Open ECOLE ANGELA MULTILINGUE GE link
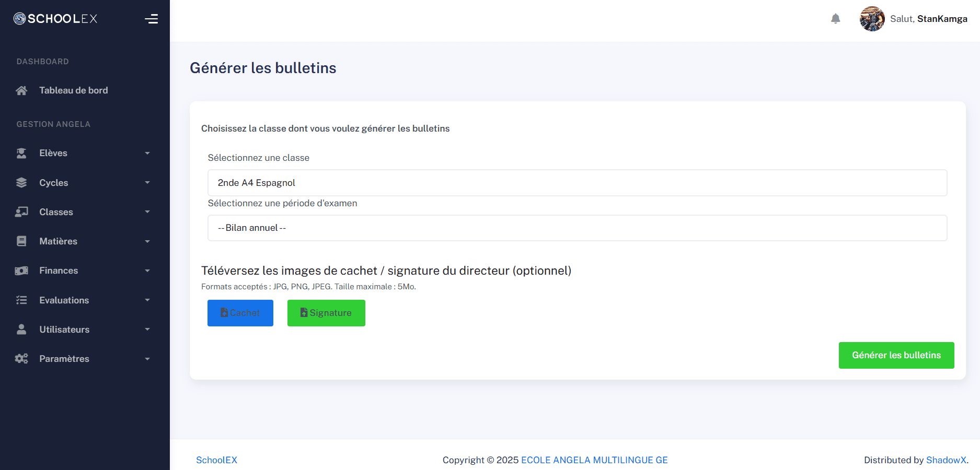 point(594,460)
